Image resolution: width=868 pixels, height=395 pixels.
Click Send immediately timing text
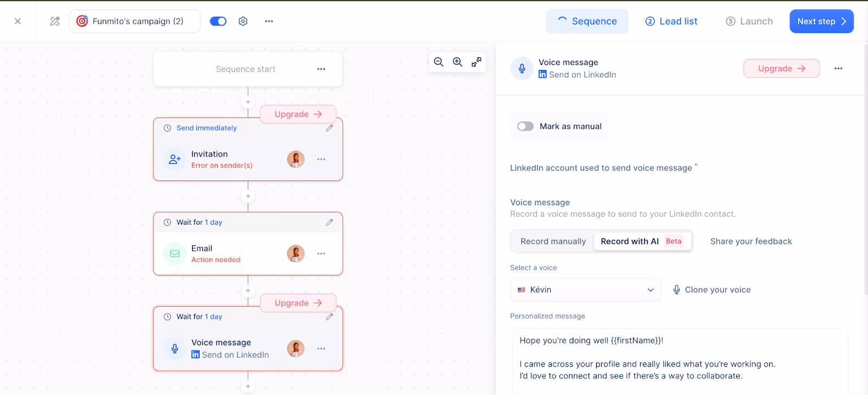[207, 128]
